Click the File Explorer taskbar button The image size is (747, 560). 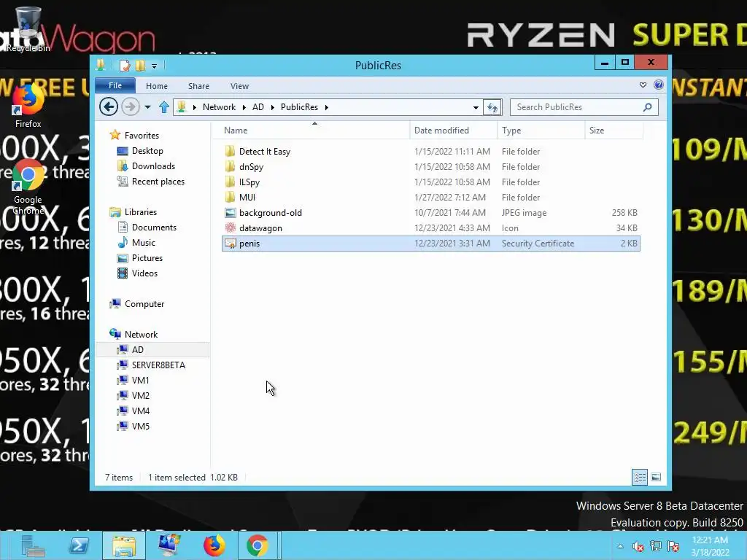click(124, 545)
